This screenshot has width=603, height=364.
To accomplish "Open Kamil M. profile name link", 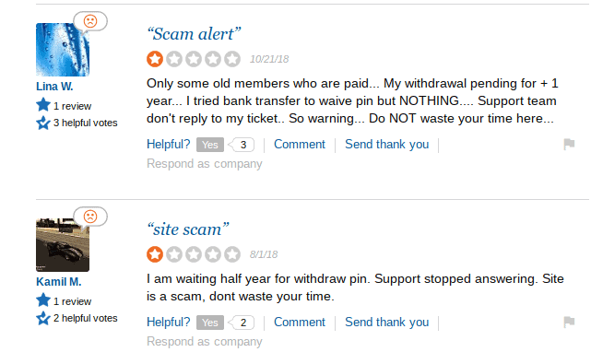I will click(59, 282).
